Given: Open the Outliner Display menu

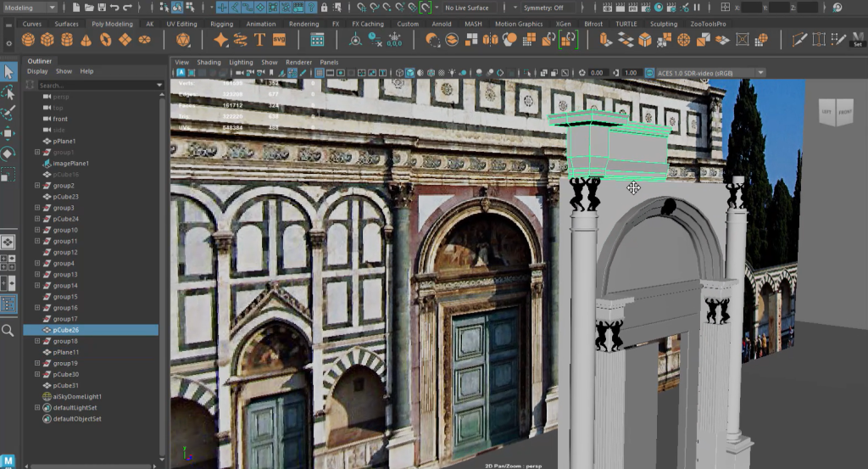Looking at the screenshot, I should 37,71.
